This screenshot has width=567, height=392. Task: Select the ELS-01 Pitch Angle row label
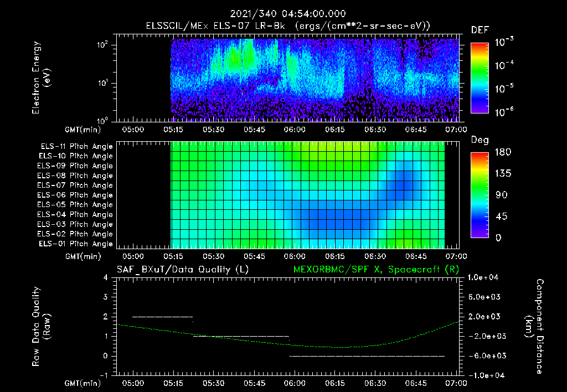point(76,244)
